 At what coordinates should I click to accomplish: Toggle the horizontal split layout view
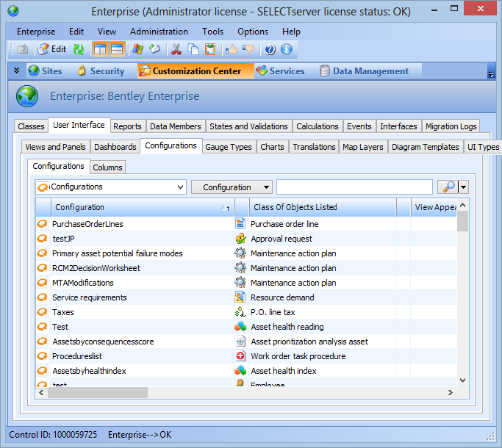click(x=117, y=49)
